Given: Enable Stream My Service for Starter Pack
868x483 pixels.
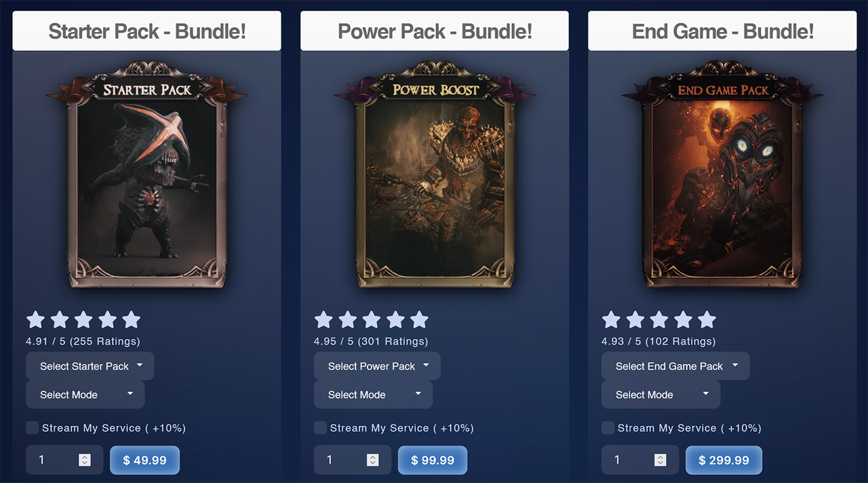Looking at the screenshot, I should [x=32, y=427].
